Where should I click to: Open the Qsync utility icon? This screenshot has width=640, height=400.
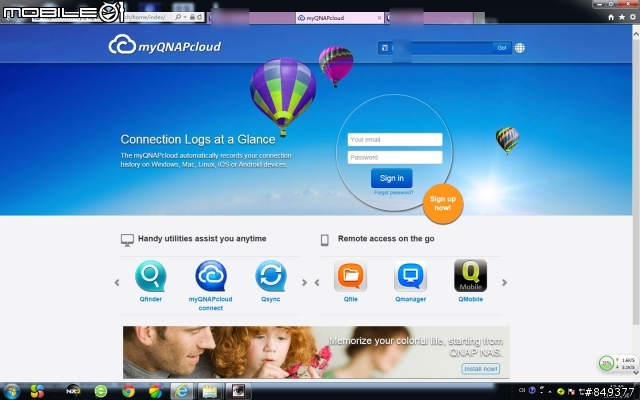[x=271, y=276]
